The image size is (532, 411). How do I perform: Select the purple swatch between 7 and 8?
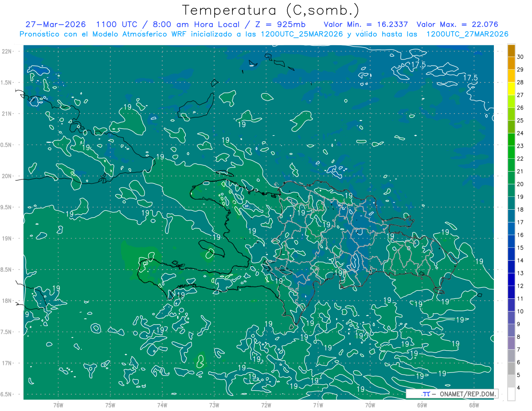(x=511, y=343)
